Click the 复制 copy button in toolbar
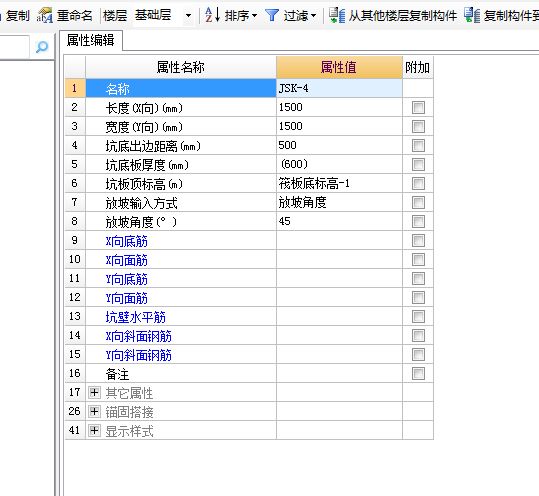 [17, 15]
